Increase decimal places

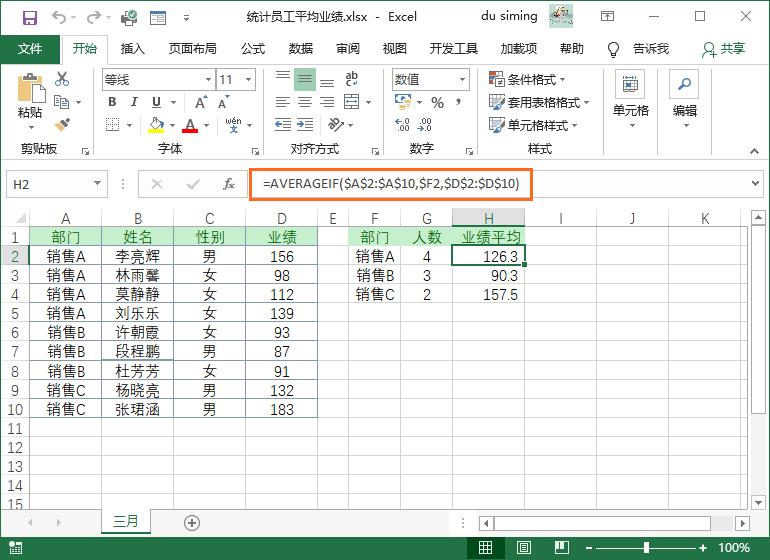click(402, 125)
